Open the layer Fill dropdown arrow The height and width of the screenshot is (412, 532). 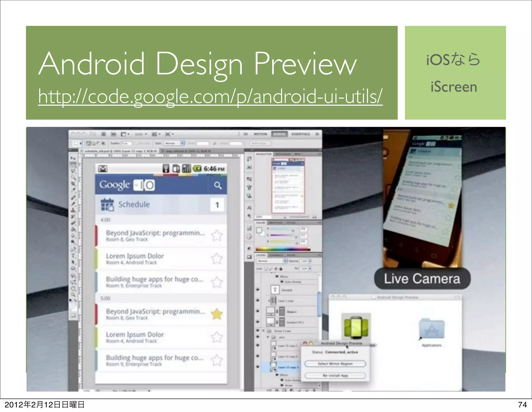coord(310,268)
